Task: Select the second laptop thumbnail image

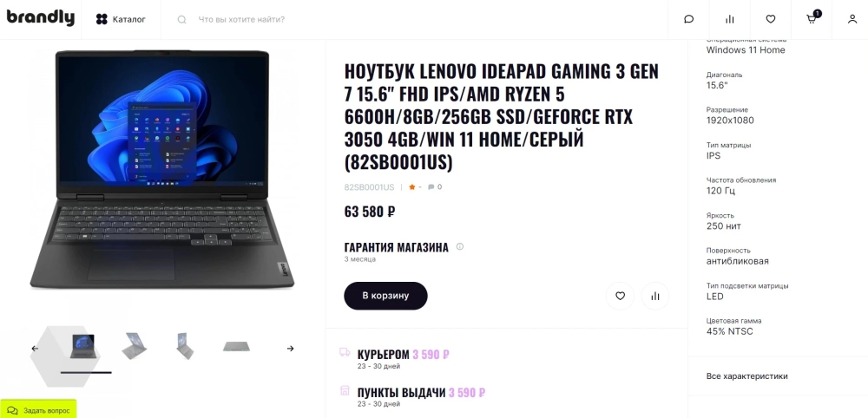Action: pyautogui.click(x=134, y=346)
